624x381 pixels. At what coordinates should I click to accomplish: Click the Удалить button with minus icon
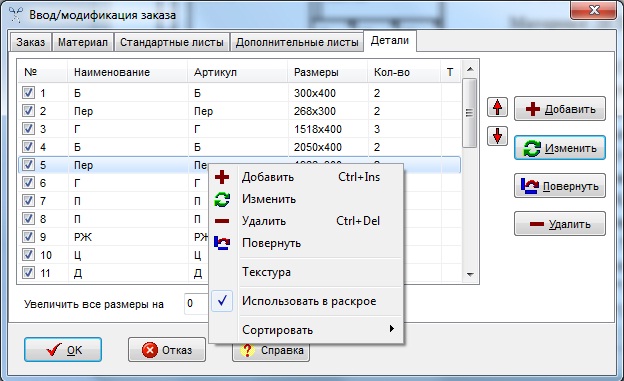tap(560, 224)
